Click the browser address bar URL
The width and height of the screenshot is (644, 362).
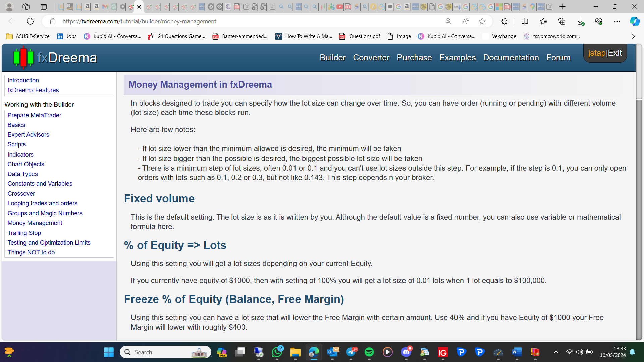pyautogui.click(x=139, y=21)
